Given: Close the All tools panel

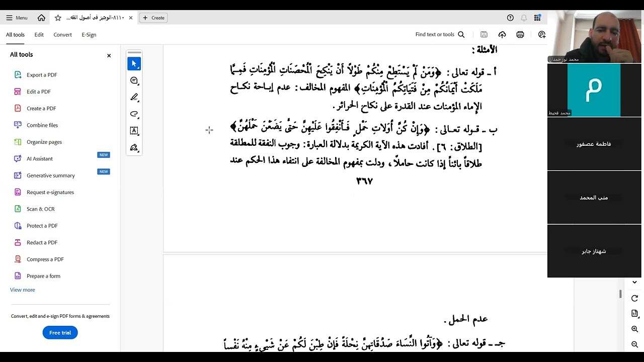Looking at the screenshot, I should [x=109, y=55].
